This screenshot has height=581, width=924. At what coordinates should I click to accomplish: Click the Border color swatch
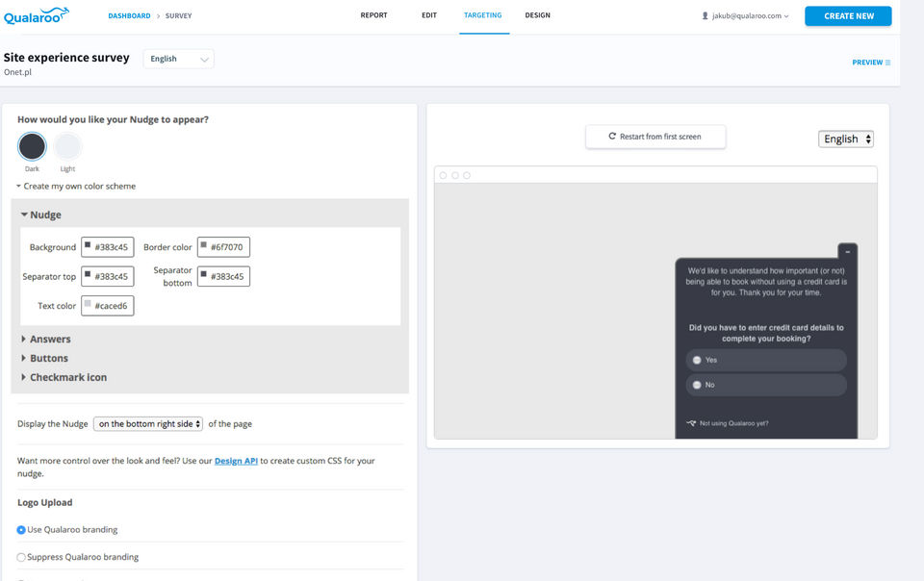tap(203, 245)
